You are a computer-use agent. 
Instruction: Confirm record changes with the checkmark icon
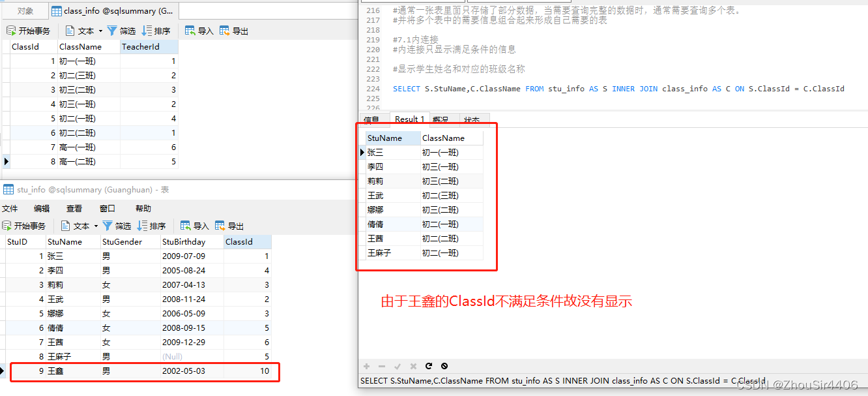[398, 366]
